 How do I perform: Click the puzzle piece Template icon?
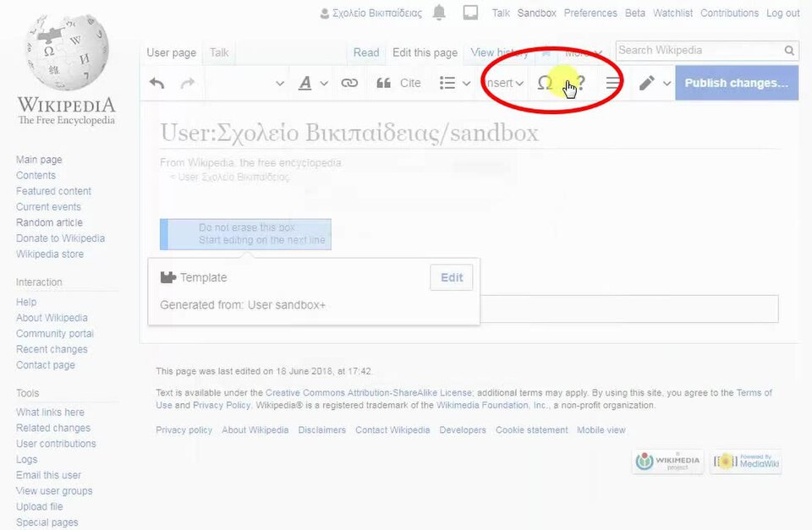pyautogui.click(x=167, y=277)
